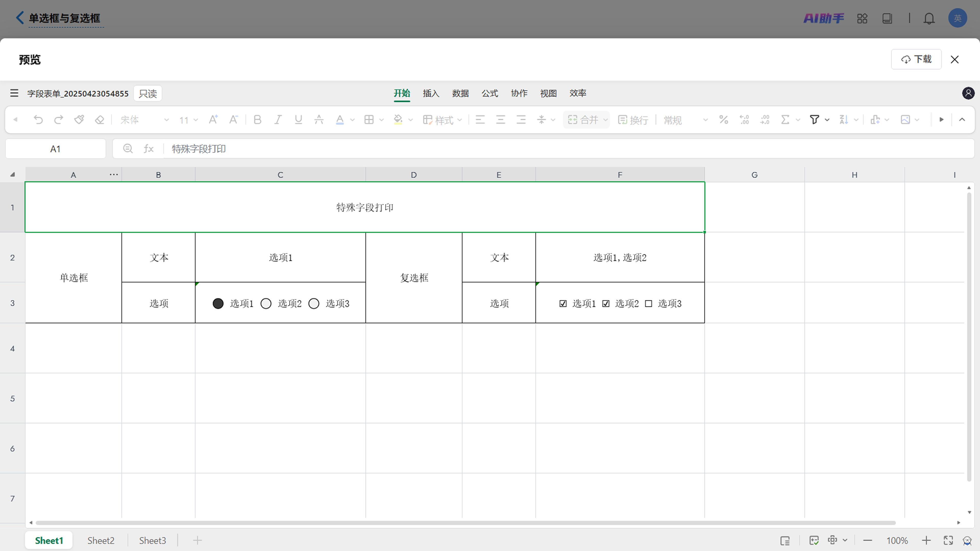Image resolution: width=980 pixels, height=551 pixels.
Task: Collapse the toolbar with up chevron
Action: point(962,119)
